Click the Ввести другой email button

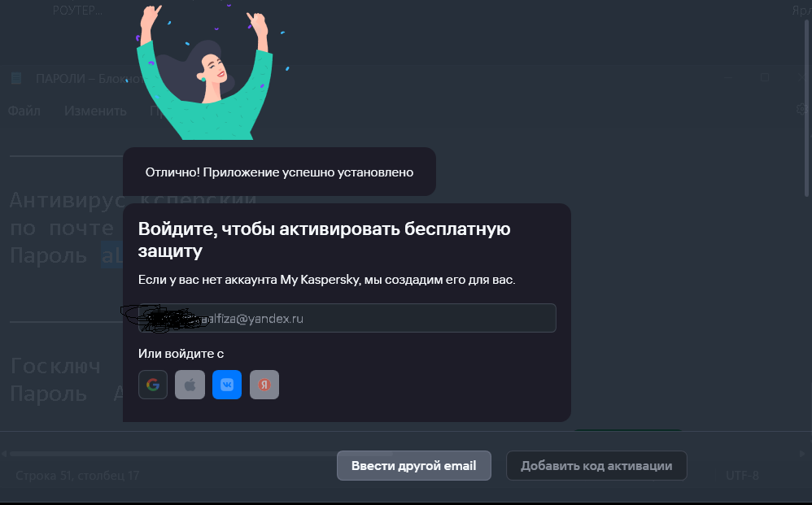coord(414,466)
